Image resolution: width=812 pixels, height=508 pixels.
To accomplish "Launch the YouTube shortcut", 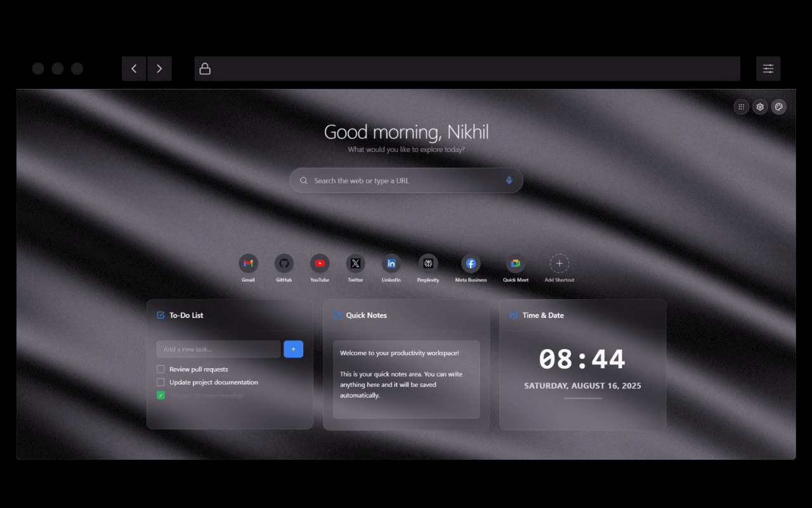I will pos(320,263).
